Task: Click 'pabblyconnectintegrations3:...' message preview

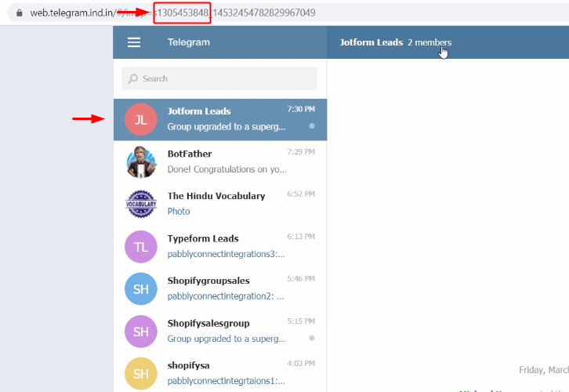Action: 226,254
